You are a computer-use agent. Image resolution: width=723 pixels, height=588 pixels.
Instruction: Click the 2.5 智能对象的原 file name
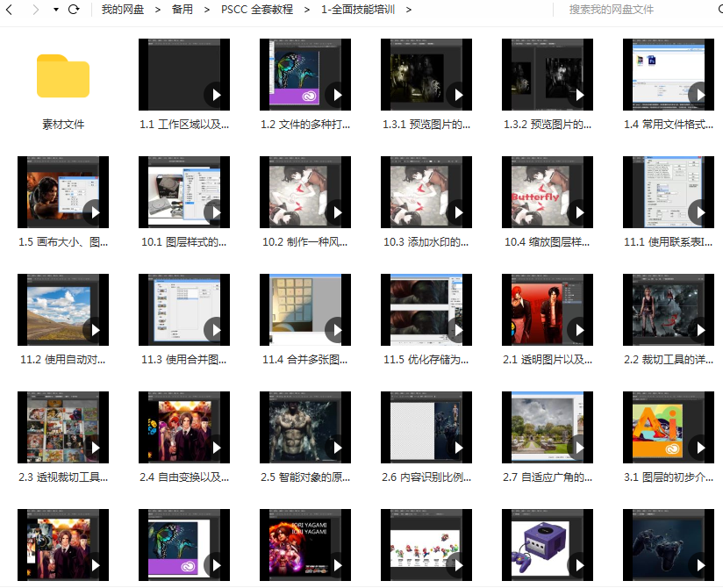click(x=304, y=477)
